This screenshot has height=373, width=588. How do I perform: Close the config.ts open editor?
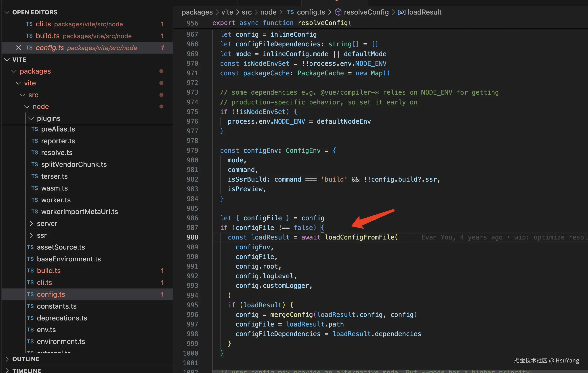click(x=19, y=48)
